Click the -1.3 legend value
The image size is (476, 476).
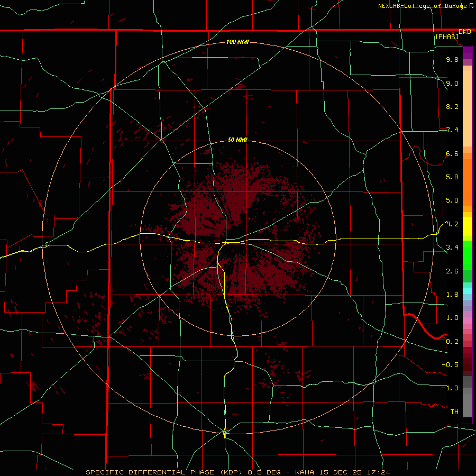[450, 388]
